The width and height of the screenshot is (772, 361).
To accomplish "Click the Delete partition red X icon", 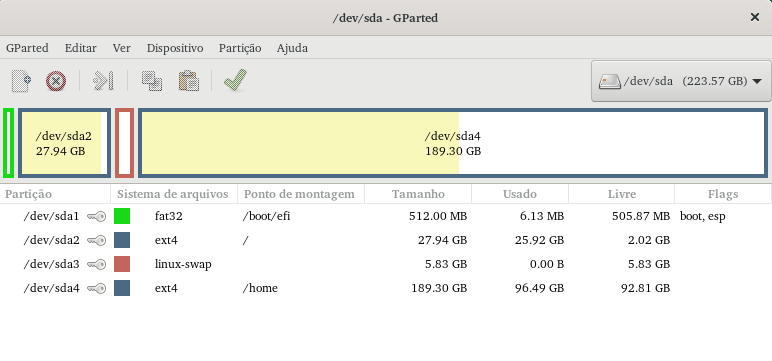I will pos(56,81).
